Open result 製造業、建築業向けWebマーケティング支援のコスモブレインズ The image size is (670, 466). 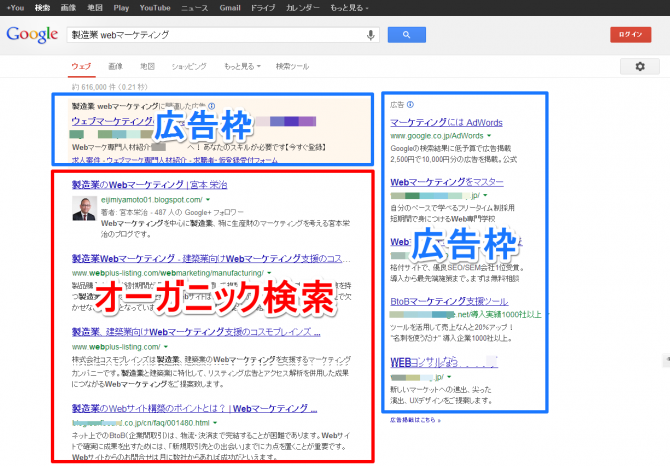point(196,332)
